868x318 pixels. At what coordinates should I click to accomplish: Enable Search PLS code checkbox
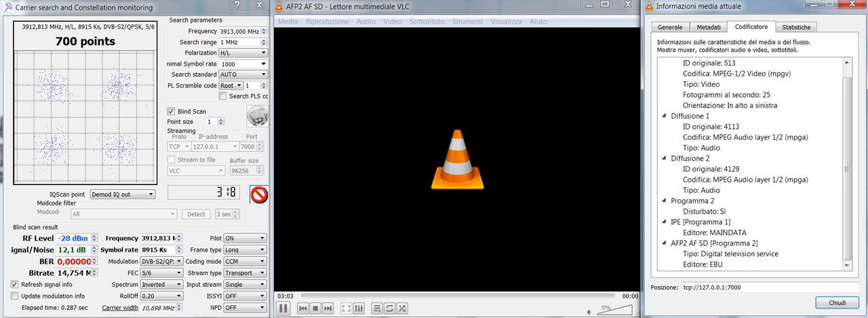pos(222,96)
